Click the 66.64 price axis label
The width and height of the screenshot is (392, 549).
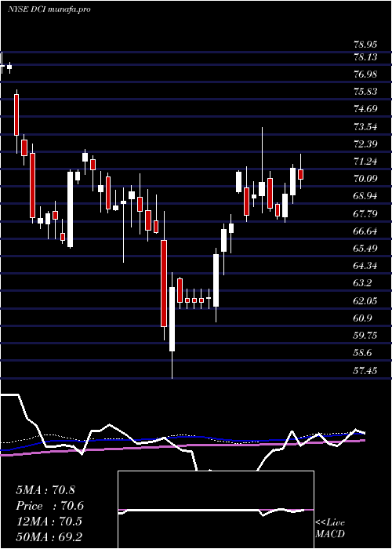pyautogui.click(x=365, y=231)
